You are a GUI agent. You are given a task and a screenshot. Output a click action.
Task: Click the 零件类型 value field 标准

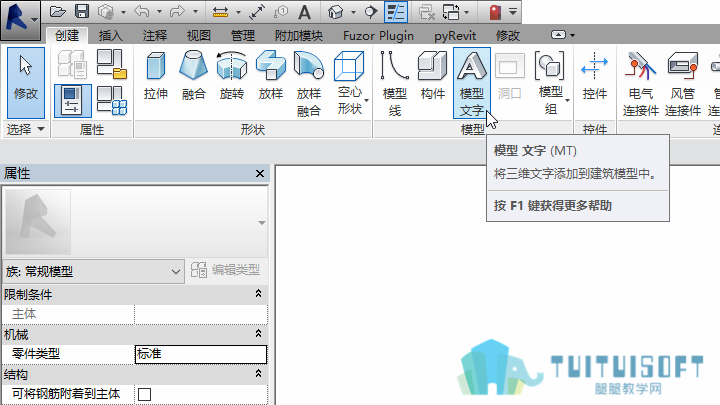[x=201, y=354]
